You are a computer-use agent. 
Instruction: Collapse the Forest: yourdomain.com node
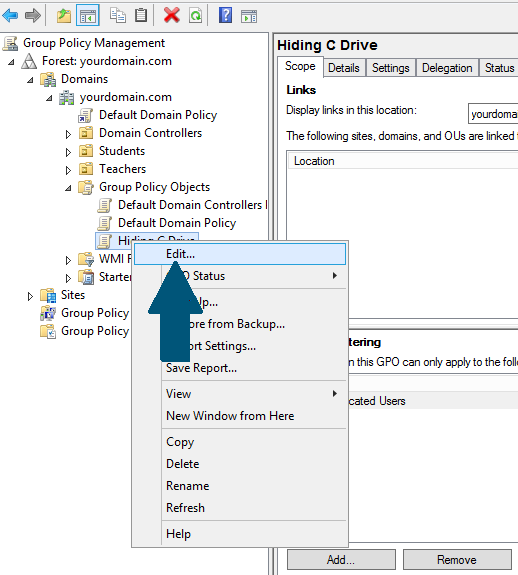pyautogui.click(x=11, y=62)
